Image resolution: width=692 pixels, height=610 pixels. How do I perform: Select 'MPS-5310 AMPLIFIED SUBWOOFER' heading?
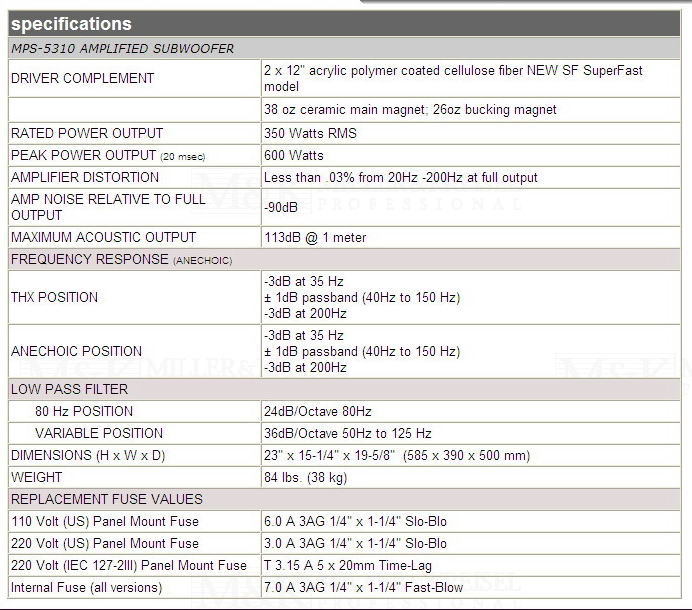[122, 49]
